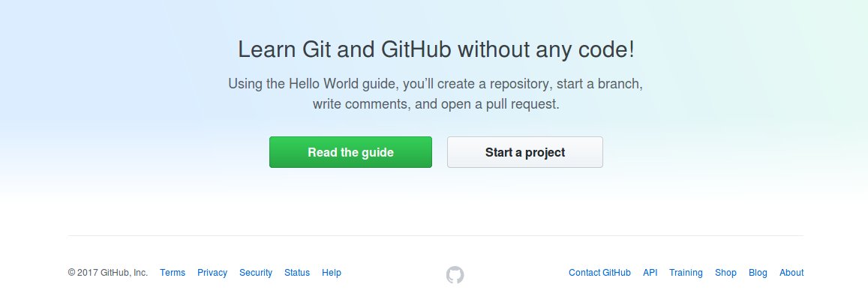Select the Contact GitHub link

tap(599, 273)
